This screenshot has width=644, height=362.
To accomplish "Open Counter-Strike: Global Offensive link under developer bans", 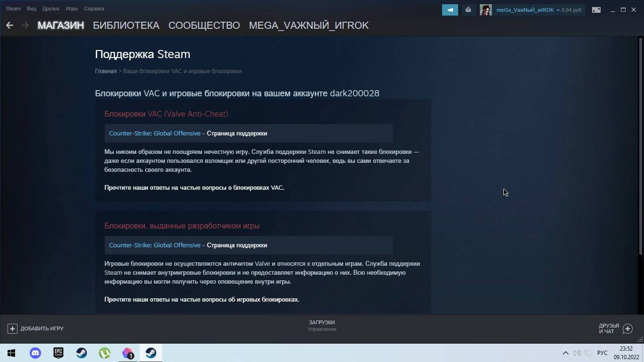I will click(155, 245).
